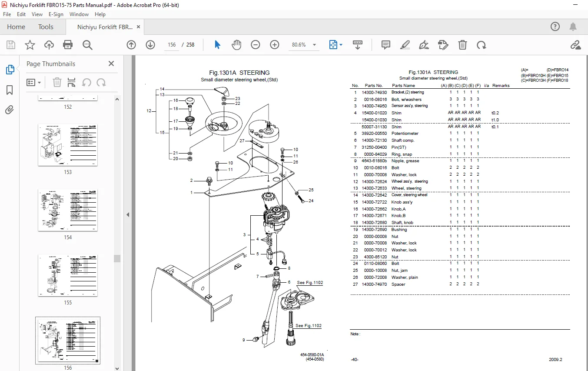Print the document

68,45
